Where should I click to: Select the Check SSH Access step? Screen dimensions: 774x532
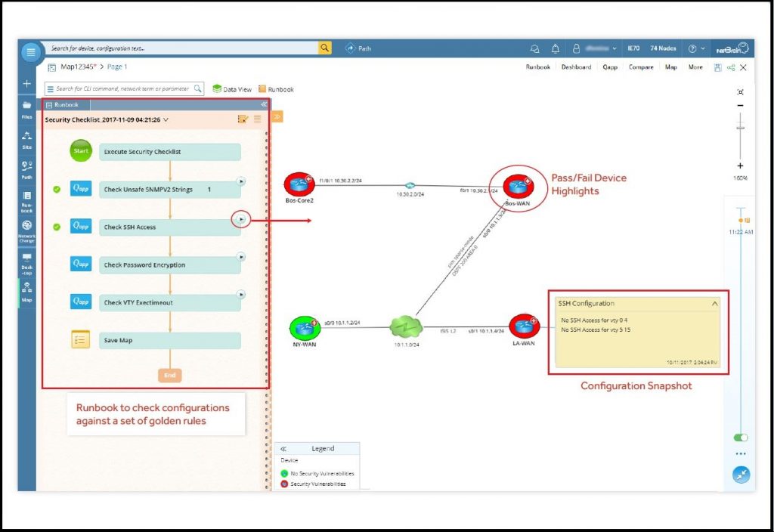pyautogui.click(x=170, y=227)
